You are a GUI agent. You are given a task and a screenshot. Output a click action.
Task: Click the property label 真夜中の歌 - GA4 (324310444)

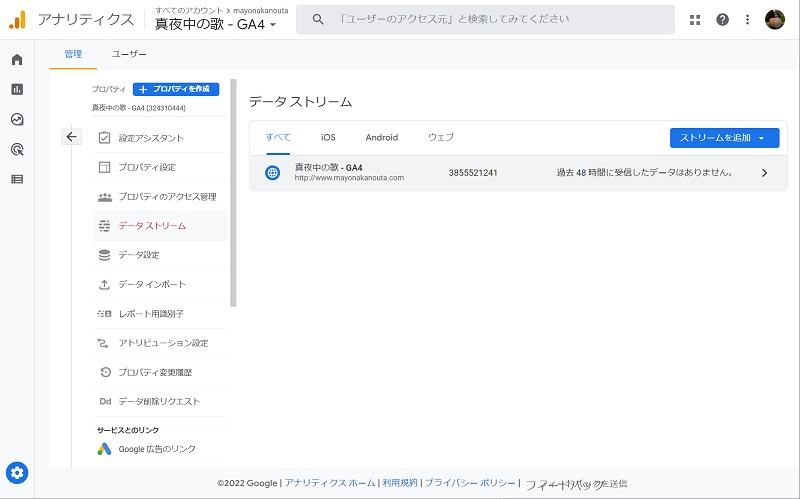[139, 108]
